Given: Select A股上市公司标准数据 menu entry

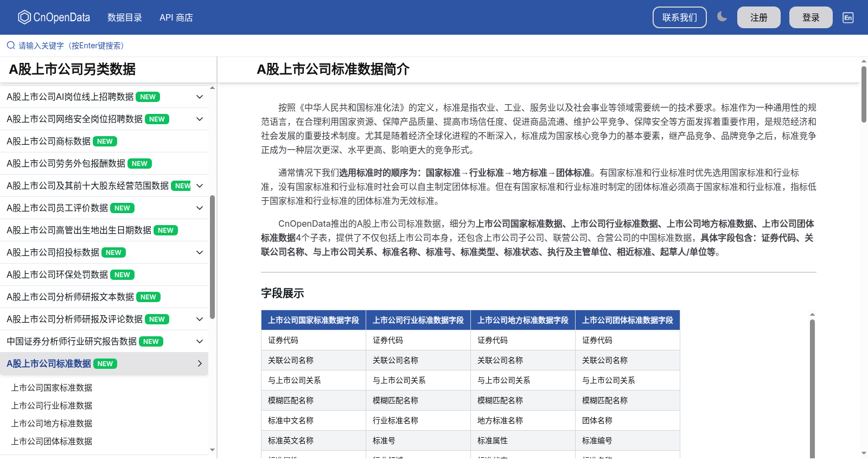Looking at the screenshot, I should tap(104, 363).
